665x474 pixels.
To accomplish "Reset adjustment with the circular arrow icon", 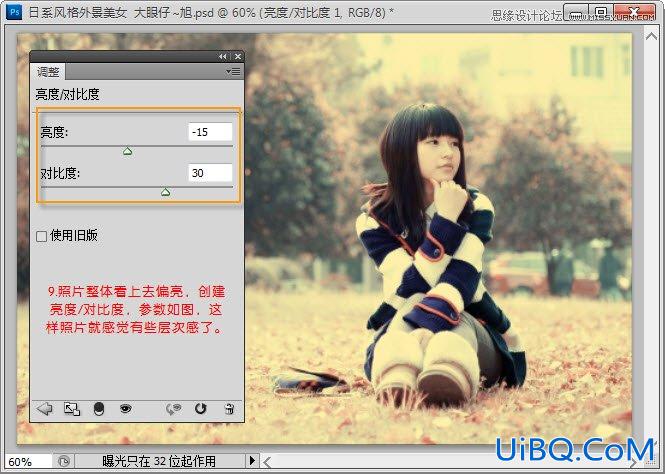I will point(200,409).
